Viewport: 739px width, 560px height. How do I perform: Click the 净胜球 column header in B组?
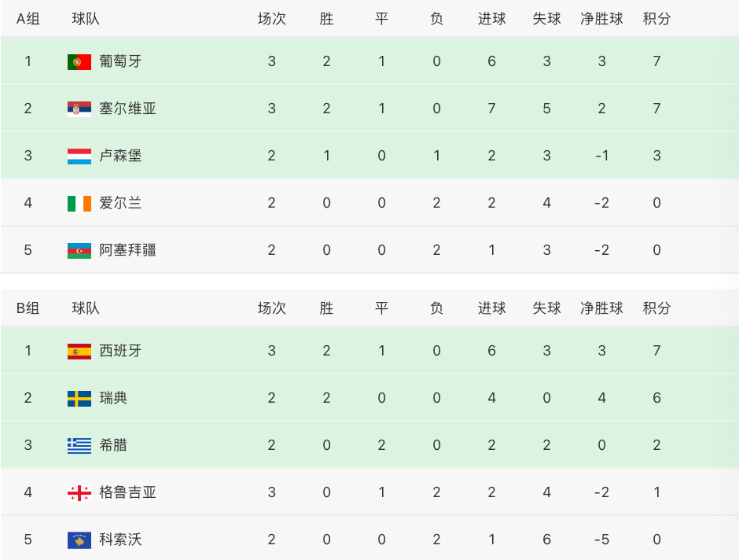601,308
